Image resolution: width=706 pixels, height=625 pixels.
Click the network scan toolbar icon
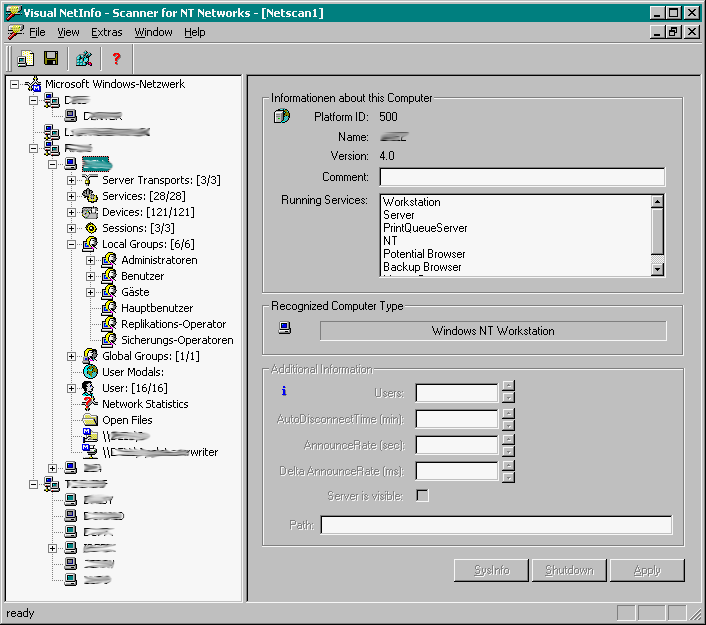pos(84,59)
